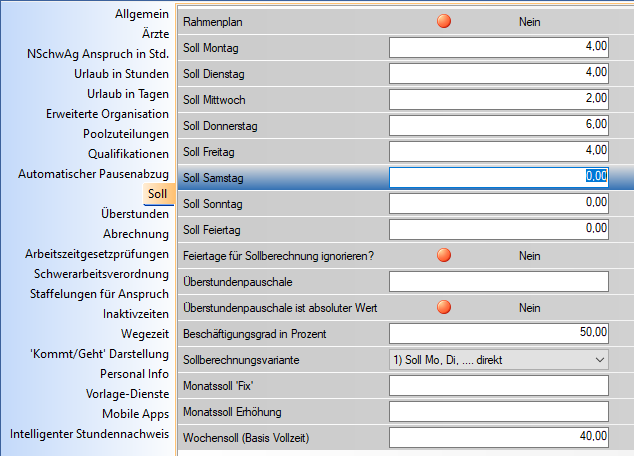The height and width of the screenshot is (456, 634).
Task: Click the Soll Montag input field
Action: coord(498,47)
